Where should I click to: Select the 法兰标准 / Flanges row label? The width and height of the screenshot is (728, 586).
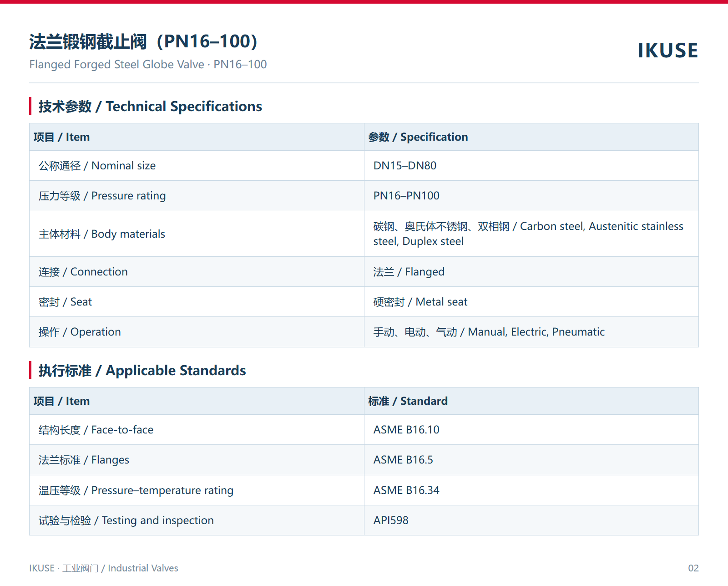[x=84, y=460]
